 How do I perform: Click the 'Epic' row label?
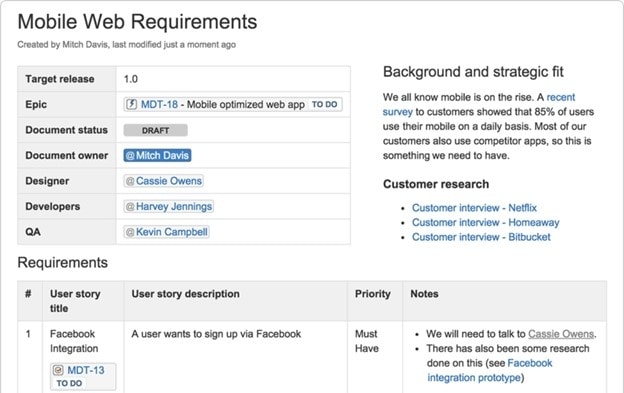click(x=36, y=105)
